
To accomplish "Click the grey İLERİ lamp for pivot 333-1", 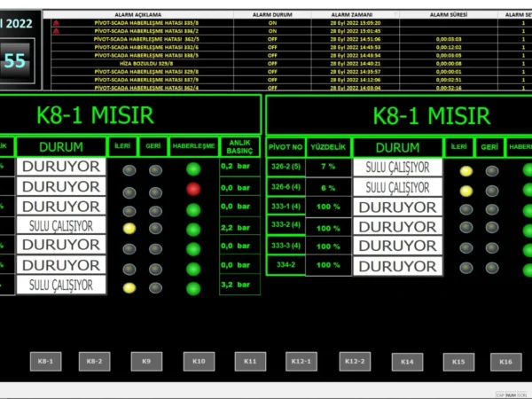I will [x=466, y=209].
